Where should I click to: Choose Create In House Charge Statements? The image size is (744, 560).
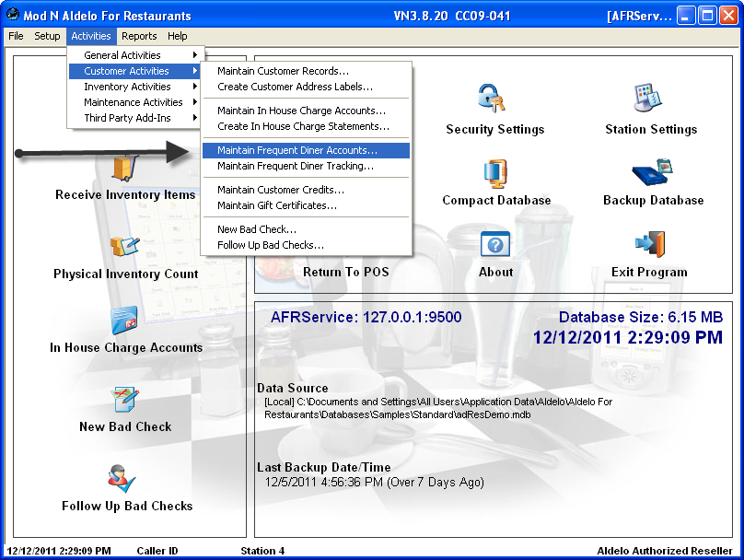[306, 126]
